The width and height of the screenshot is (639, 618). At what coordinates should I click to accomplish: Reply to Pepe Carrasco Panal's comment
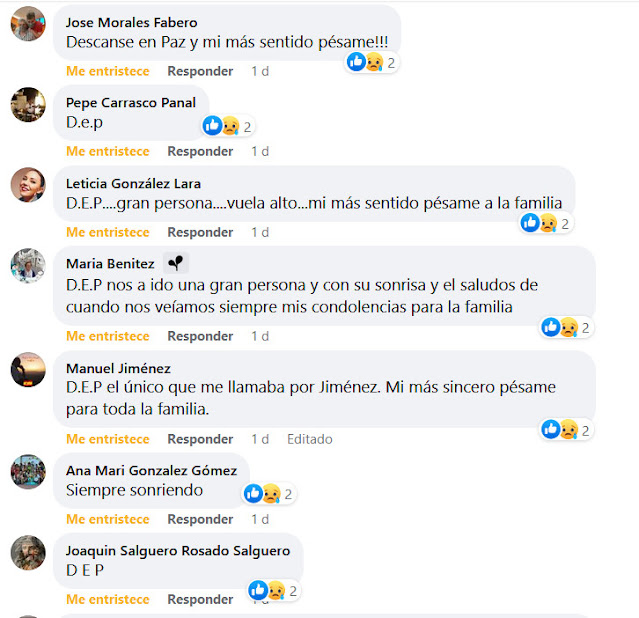point(200,152)
